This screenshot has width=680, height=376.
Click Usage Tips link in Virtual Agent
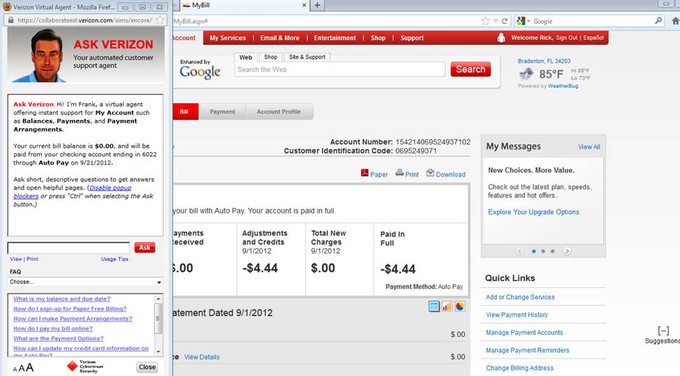click(114, 259)
